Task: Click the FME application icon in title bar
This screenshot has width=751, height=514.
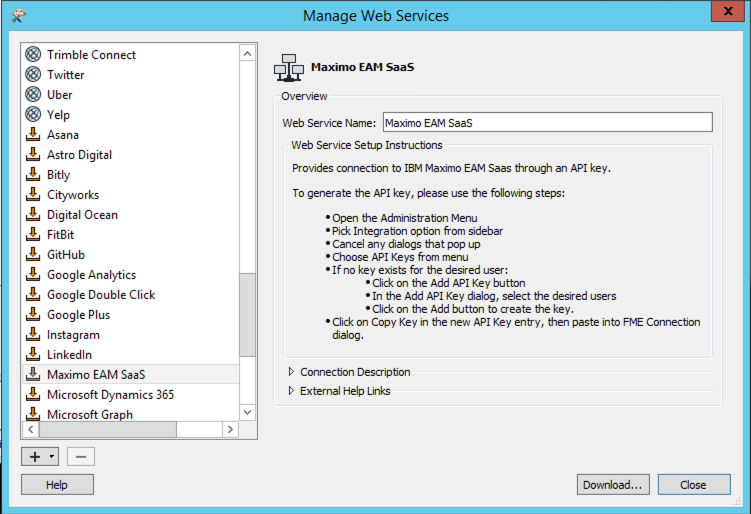Action: tap(19, 16)
